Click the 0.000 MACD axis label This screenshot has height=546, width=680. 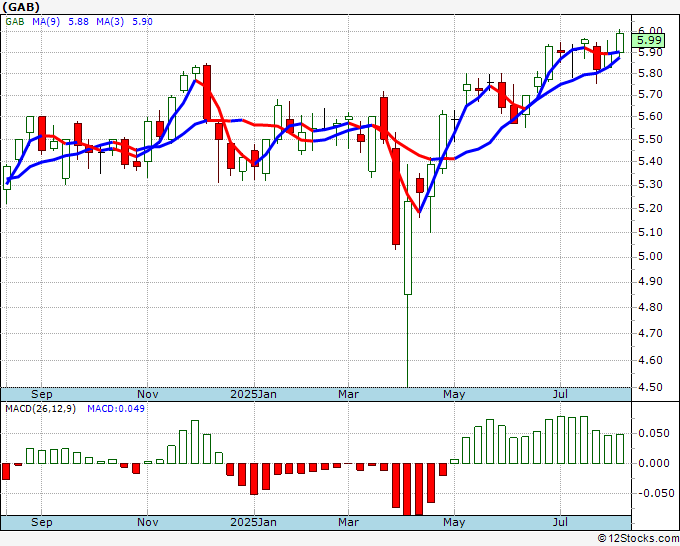coord(654,463)
